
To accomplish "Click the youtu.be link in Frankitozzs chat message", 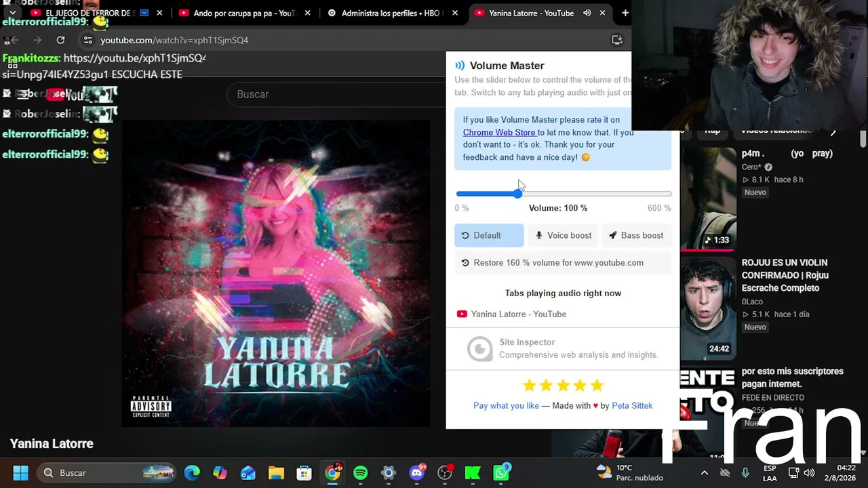I will 134,58.
